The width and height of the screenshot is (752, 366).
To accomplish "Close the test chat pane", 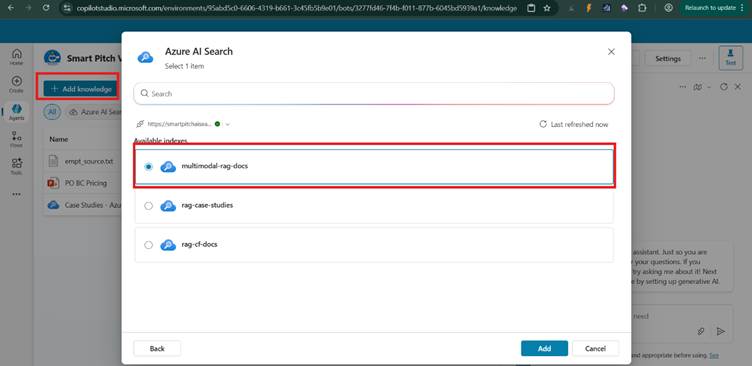I will (x=738, y=87).
